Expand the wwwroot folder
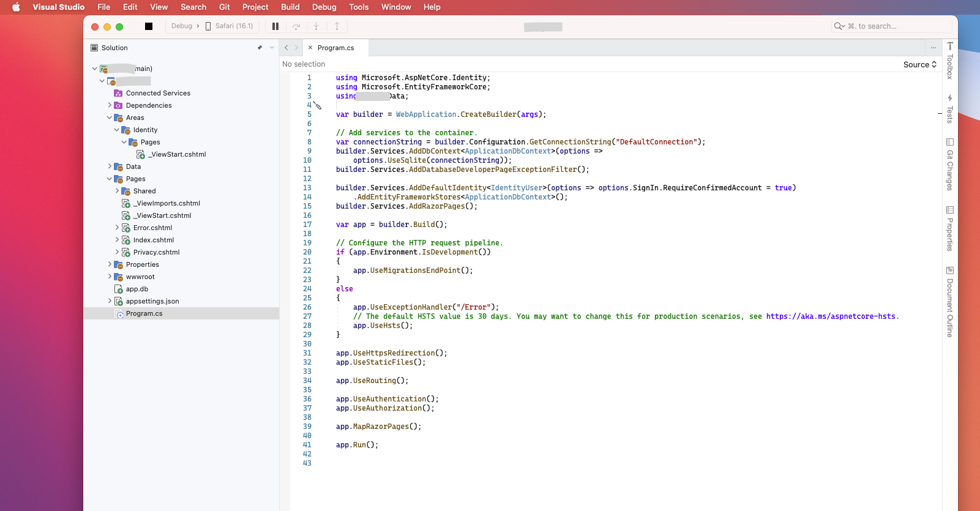 [110, 277]
